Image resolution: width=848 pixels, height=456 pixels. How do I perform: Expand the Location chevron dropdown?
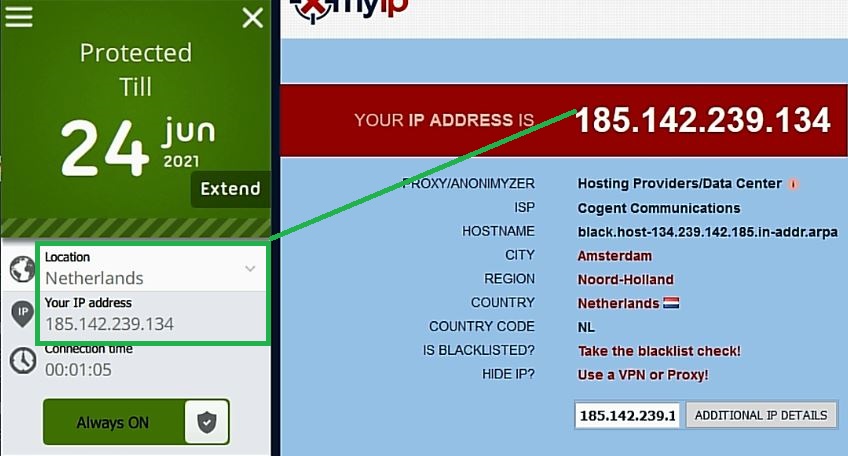coord(250,268)
